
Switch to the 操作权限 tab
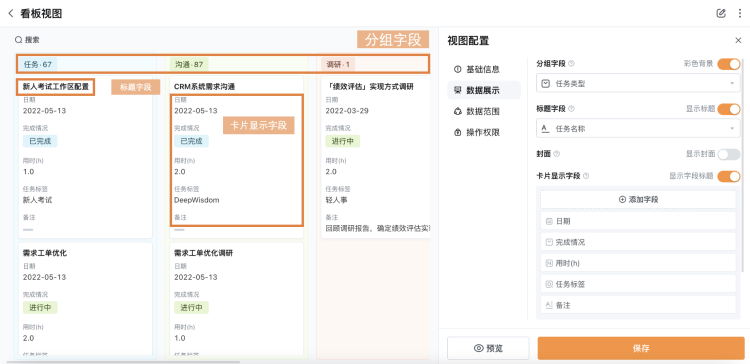[x=484, y=132]
